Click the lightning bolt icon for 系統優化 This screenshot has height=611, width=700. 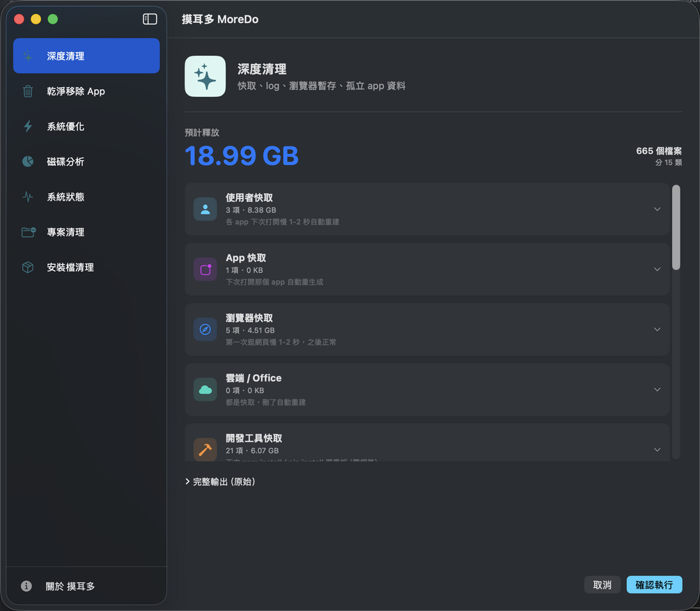(x=28, y=126)
